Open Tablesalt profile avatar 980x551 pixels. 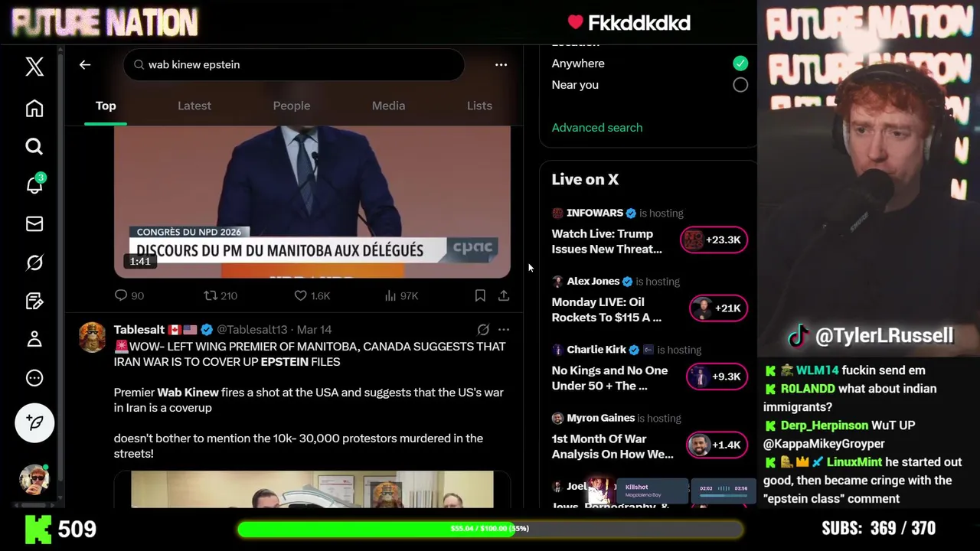click(93, 337)
